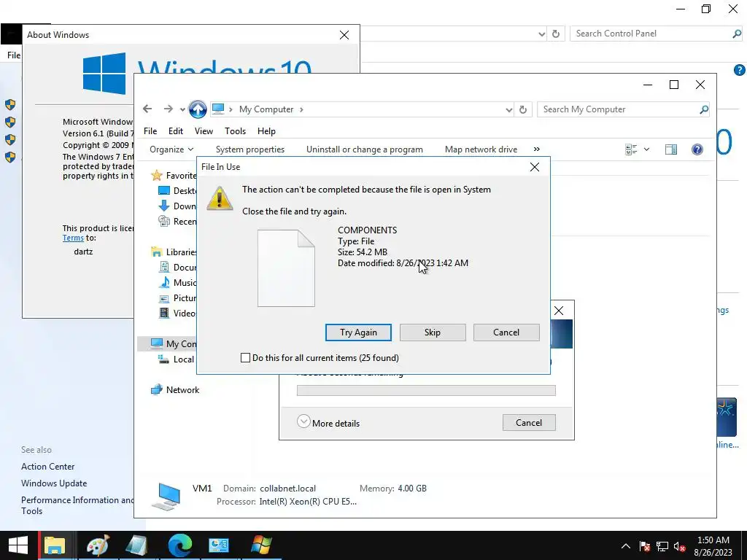747x560 pixels.
Task: Open the View menu in My Computer
Action: click(204, 131)
